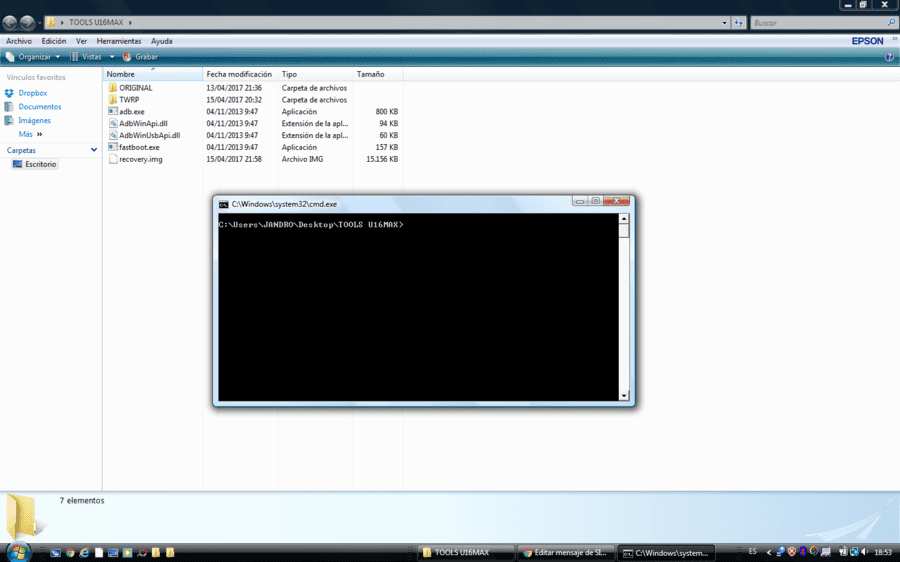Select the TWRP folder icon
Viewport: 900px width, 562px height.
(112, 100)
